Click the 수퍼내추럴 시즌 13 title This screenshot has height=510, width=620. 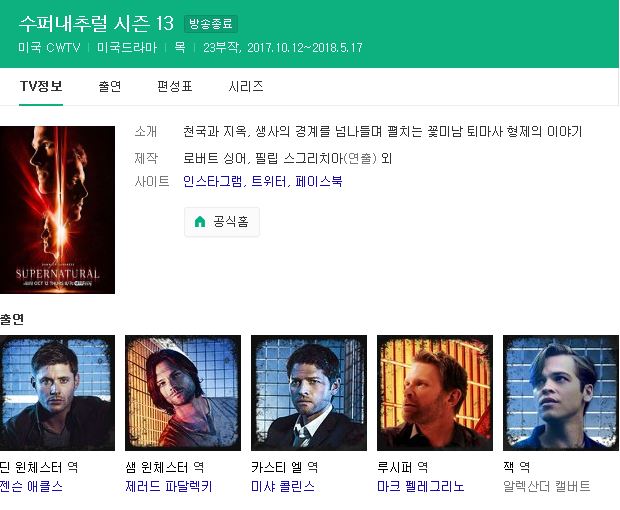(96, 23)
